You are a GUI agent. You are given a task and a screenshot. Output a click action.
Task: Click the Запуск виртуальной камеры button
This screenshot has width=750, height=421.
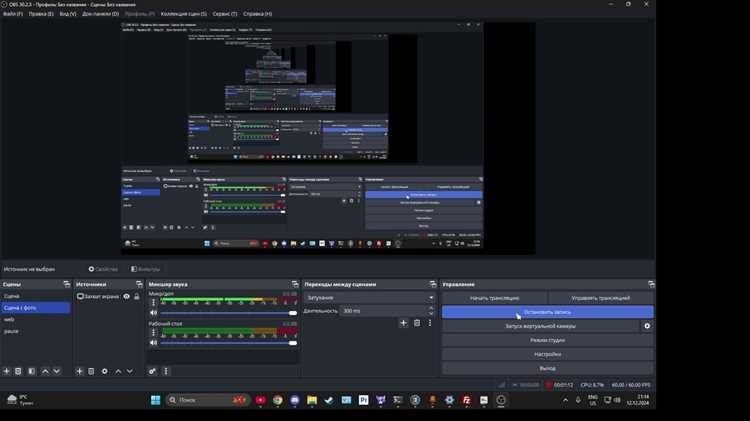pyautogui.click(x=540, y=326)
